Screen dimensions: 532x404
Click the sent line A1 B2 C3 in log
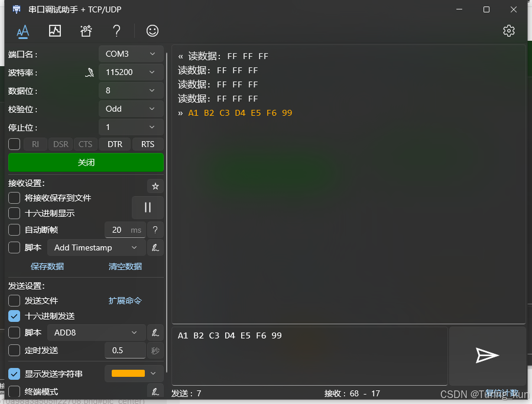click(x=240, y=113)
